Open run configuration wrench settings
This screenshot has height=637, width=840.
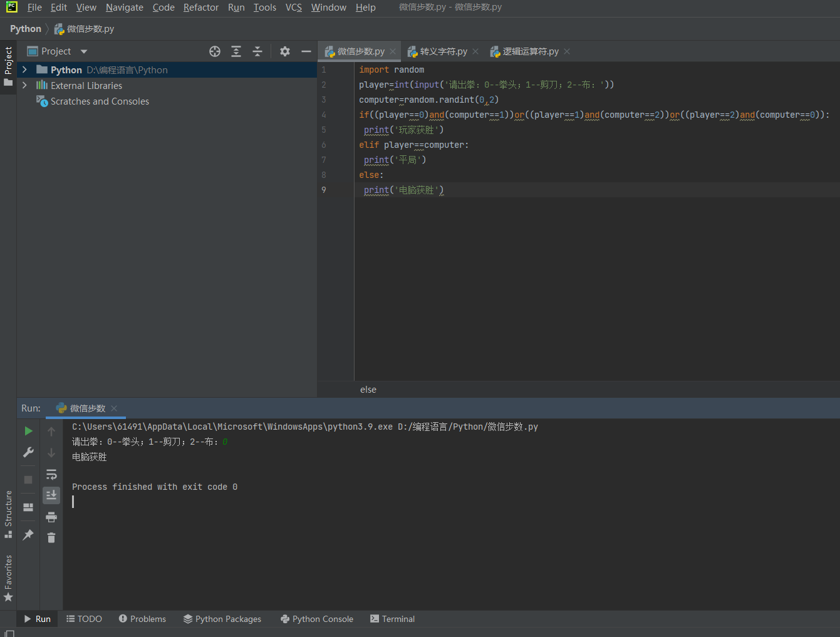tap(28, 452)
